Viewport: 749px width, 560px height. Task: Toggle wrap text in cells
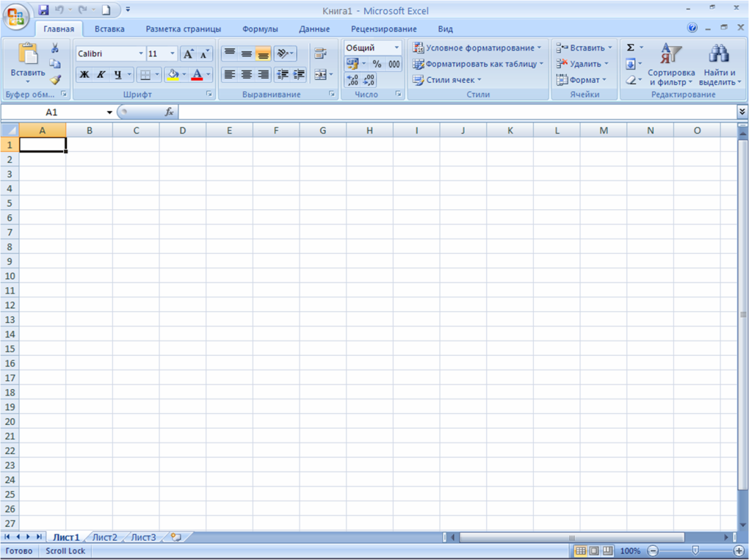click(320, 54)
